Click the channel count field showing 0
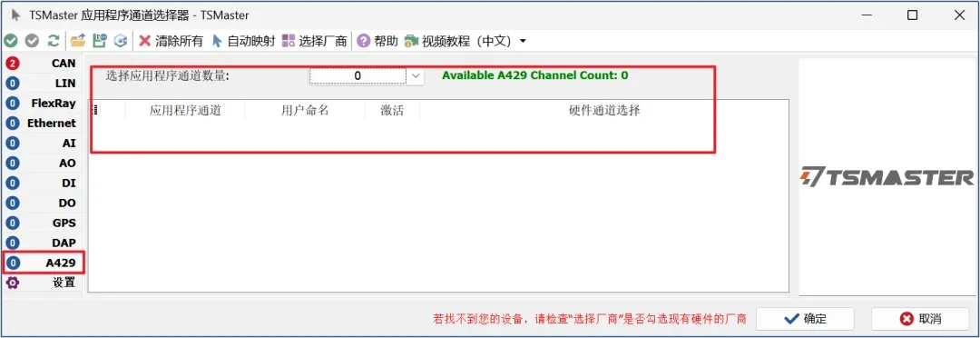The width and height of the screenshot is (980, 338). click(358, 75)
